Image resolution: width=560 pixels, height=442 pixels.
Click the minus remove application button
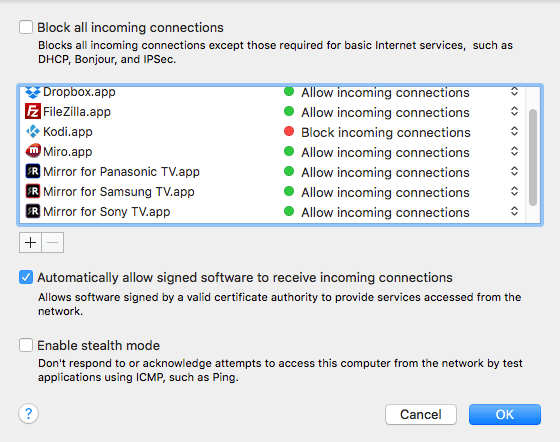(x=53, y=243)
